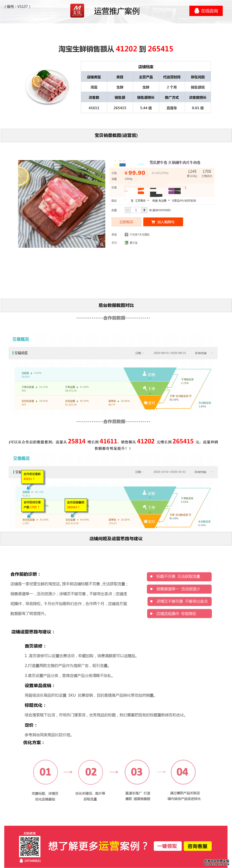The width and height of the screenshot is (232, 868).
Task: Click the 详情页不够完善 不够突出卖点 red tag
Action: [x=179, y=601]
